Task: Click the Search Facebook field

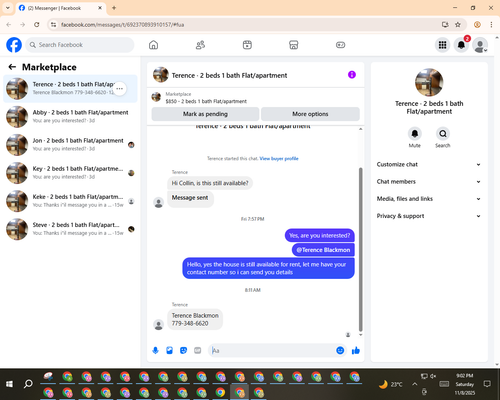Action: click(x=80, y=45)
